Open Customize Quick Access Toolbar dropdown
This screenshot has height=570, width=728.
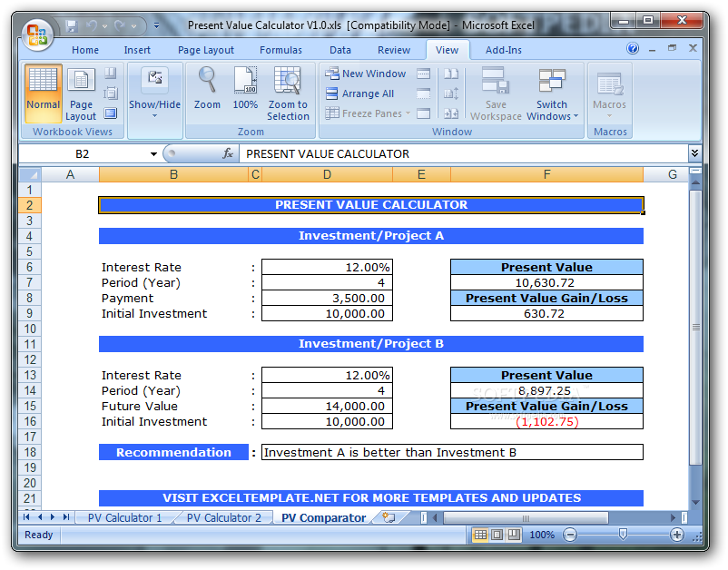[156, 26]
